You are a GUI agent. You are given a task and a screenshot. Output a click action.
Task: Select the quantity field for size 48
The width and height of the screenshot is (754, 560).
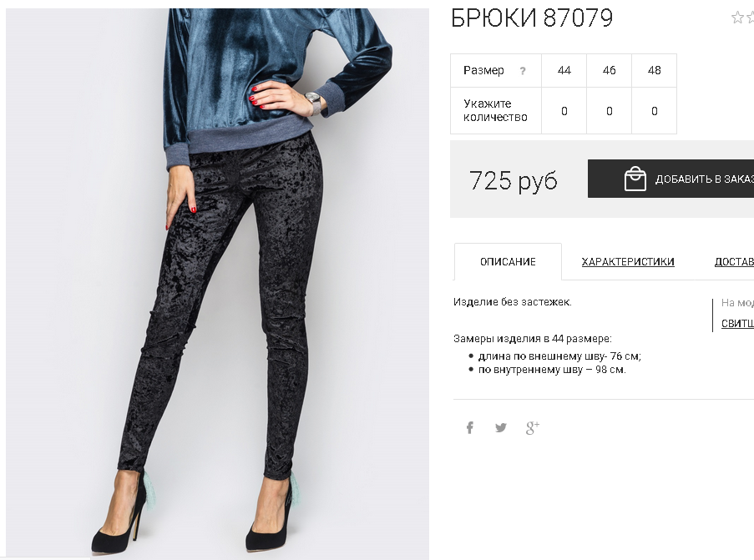click(655, 111)
